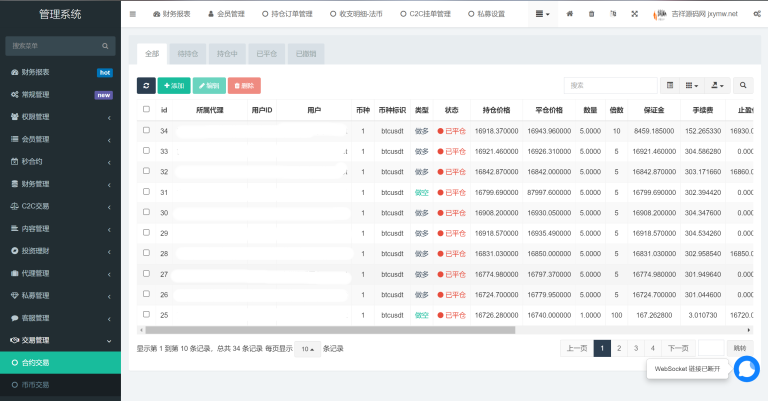This screenshot has width=768, height=401.
Task: Open the page size 10 dropdown
Action: click(x=307, y=349)
